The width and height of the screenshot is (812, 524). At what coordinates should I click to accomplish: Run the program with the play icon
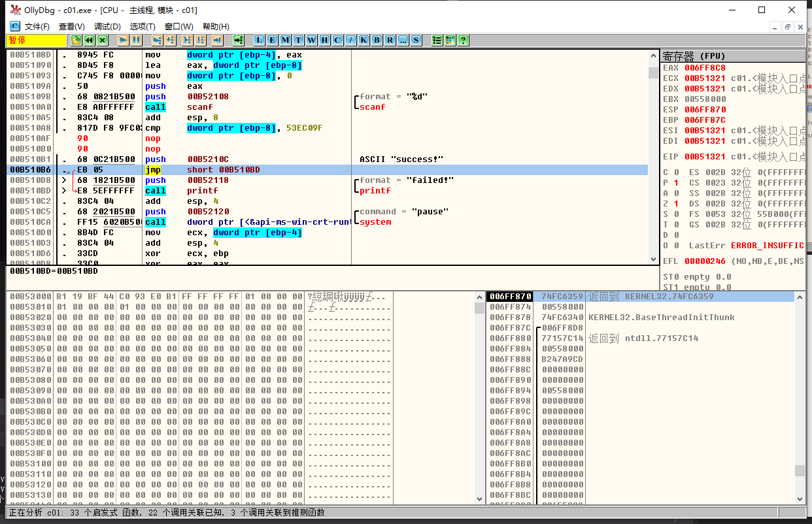point(123,40)
